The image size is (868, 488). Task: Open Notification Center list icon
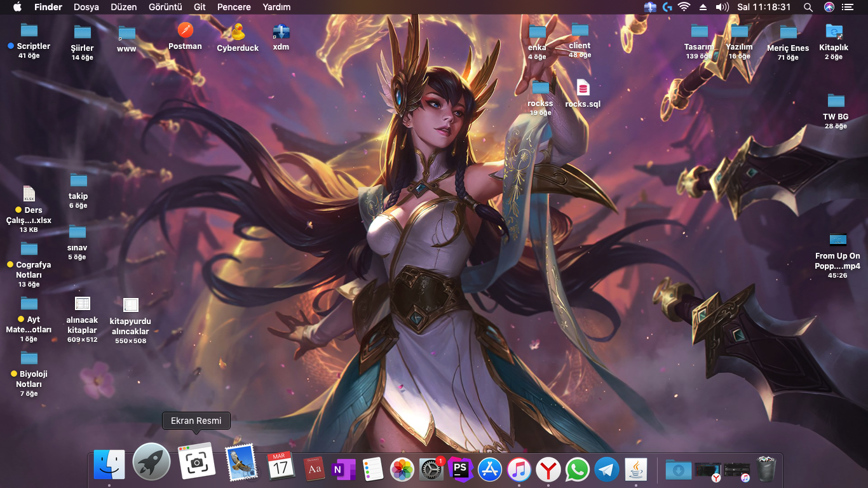[847, 7]
